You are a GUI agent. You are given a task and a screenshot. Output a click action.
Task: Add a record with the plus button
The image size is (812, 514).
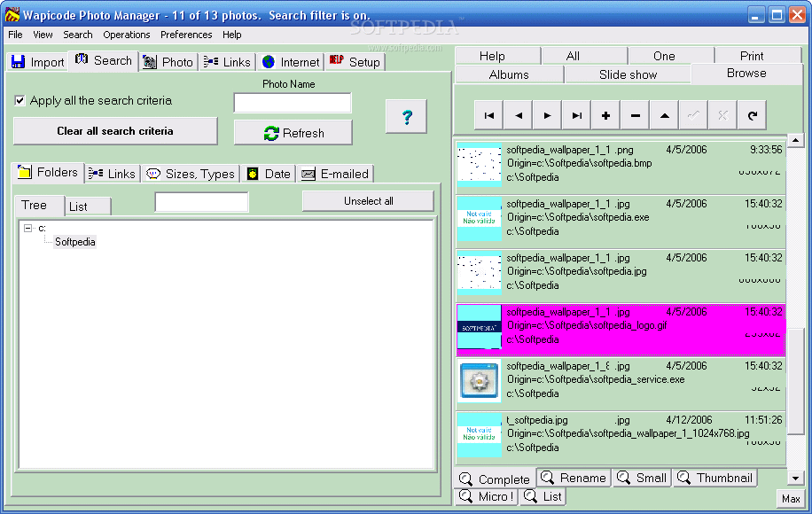coord(605,115)
